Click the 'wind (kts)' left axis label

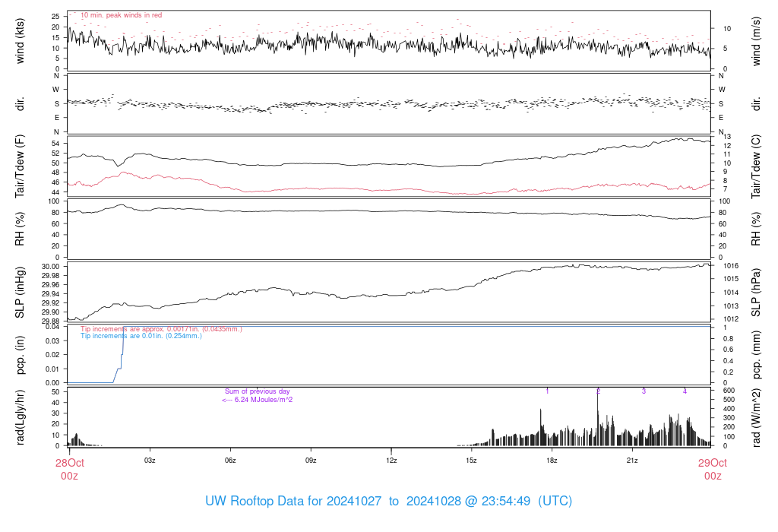coord(21,43)
